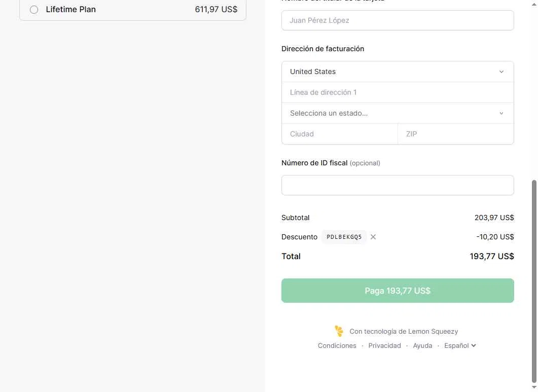538x392 pixels.
Task: Open the Condiciones link
Action: pos(337,345)
